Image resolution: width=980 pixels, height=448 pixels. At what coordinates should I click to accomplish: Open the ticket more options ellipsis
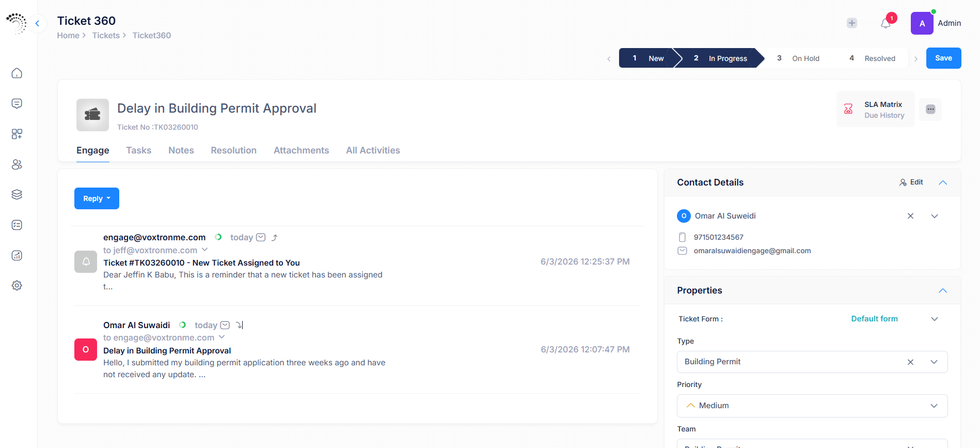[x=930, y=109]
